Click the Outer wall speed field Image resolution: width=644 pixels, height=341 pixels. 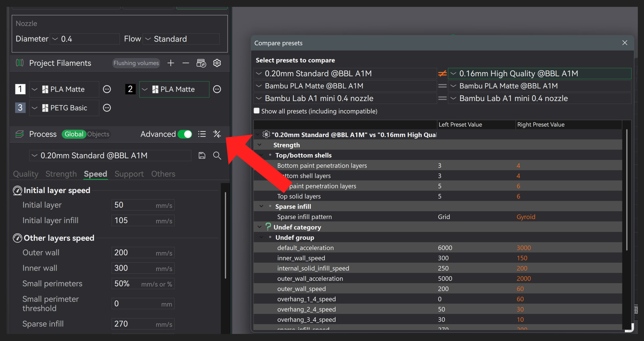(x=143, y=252)
